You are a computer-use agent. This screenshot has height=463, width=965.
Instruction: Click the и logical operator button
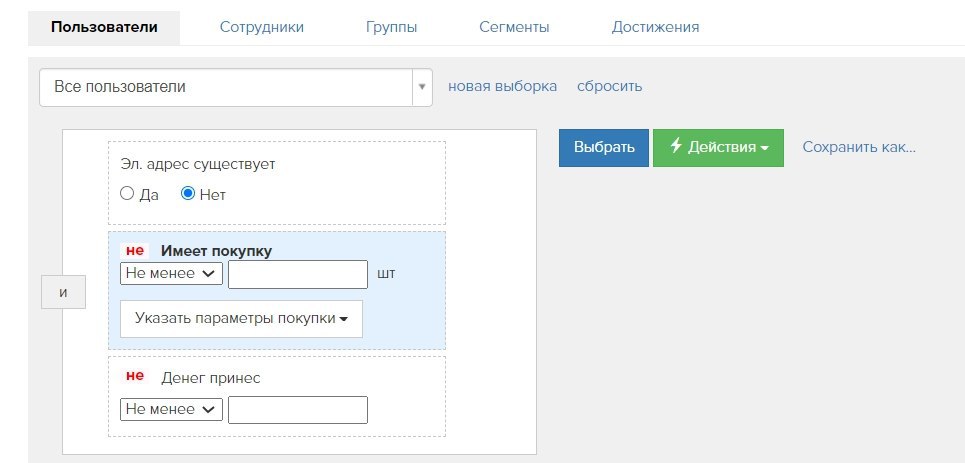(x=63, y=292)
